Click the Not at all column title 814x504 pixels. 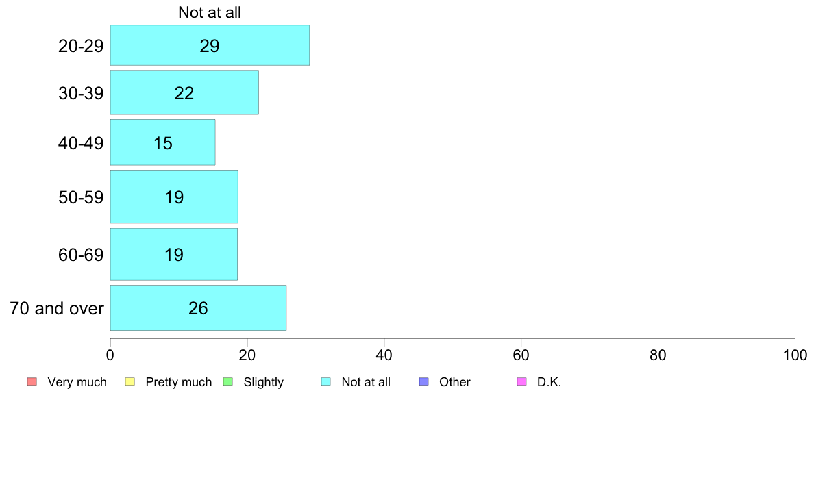coord(210,12)
